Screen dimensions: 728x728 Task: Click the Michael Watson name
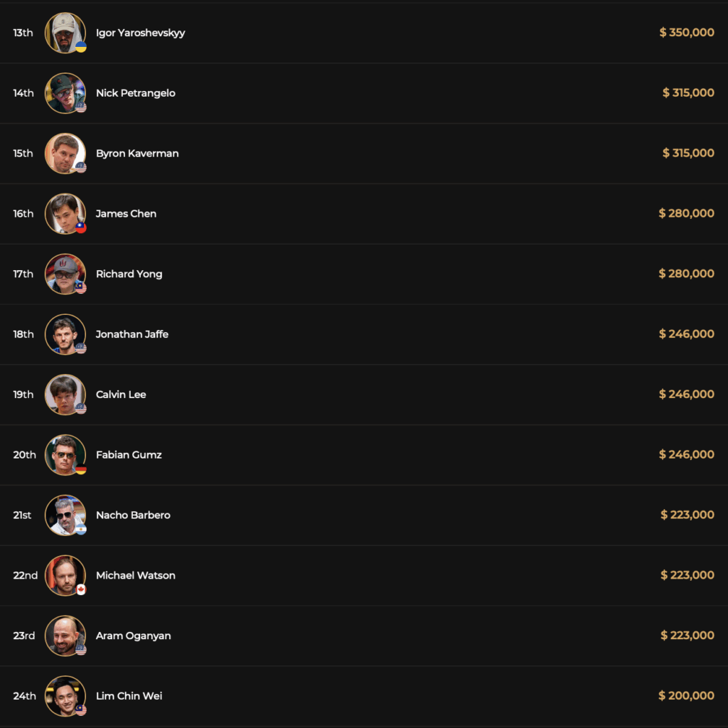[135, 575]
